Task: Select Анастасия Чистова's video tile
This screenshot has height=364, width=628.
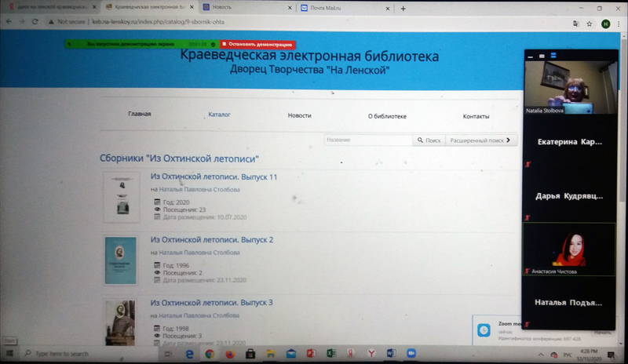Action: point(569,249)
